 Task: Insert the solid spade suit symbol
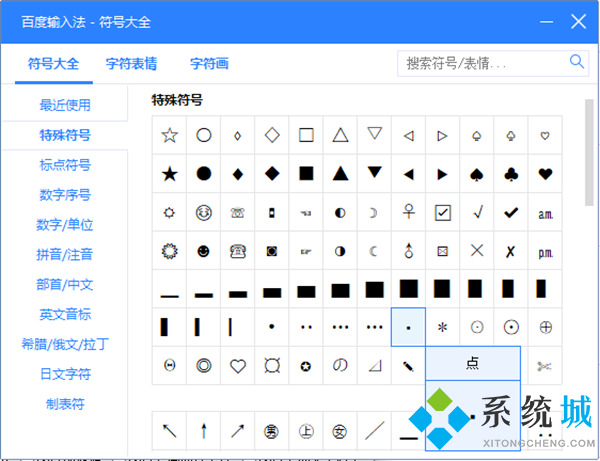[x=477, y=174]
